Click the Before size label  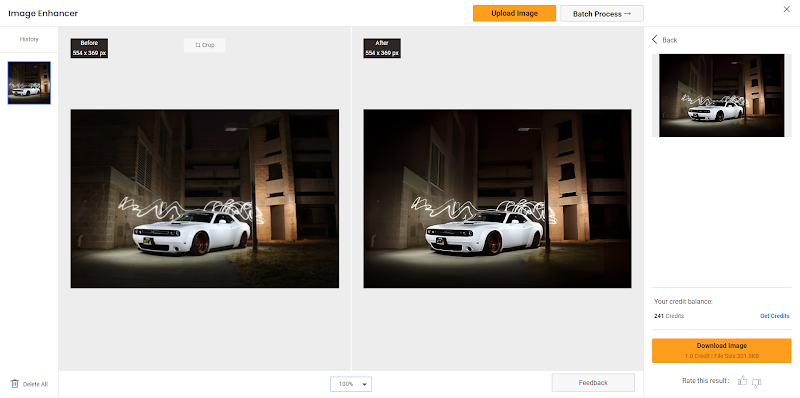coord(89,48)
